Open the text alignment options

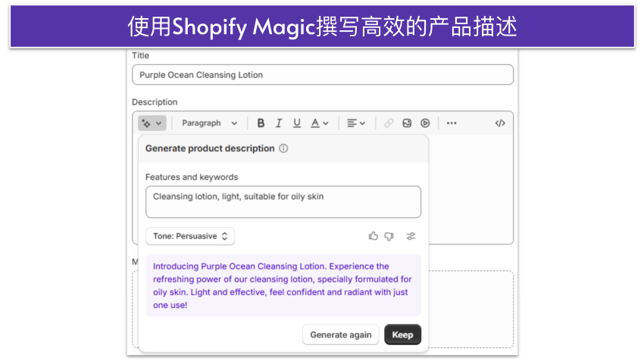[356, 123]
